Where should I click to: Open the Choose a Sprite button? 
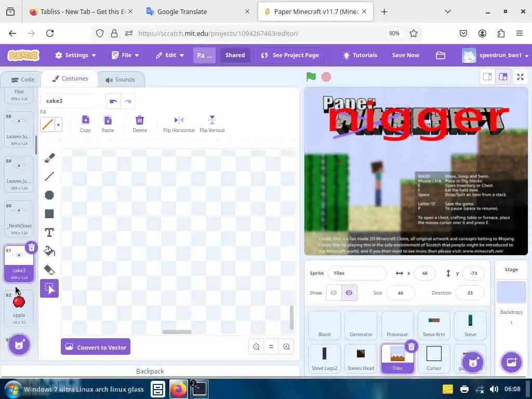click(473, 362)
